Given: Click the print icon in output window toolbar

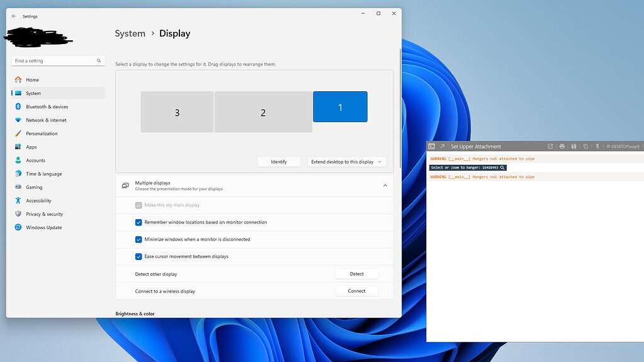Looking at the screenshot, I should point(562,146).
